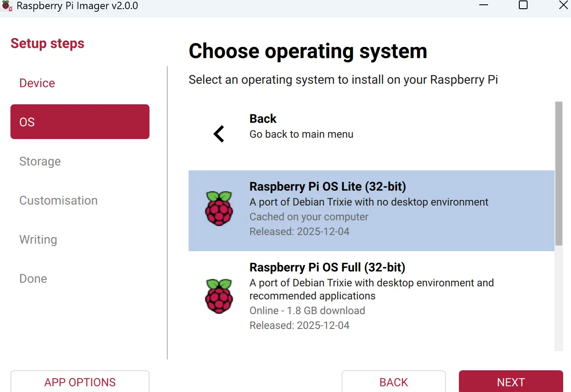Click the raspberry icon beside OS Lite
Viewport: 571px width, 392px height.
[219, 209]
